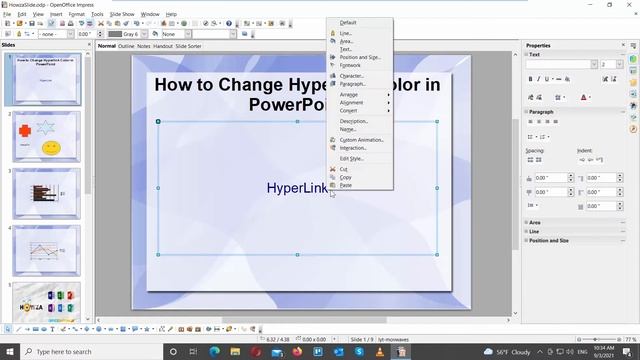Click the Italic button in Properties panel
Viewport: 640px width, 360px height.
(538, 79)
